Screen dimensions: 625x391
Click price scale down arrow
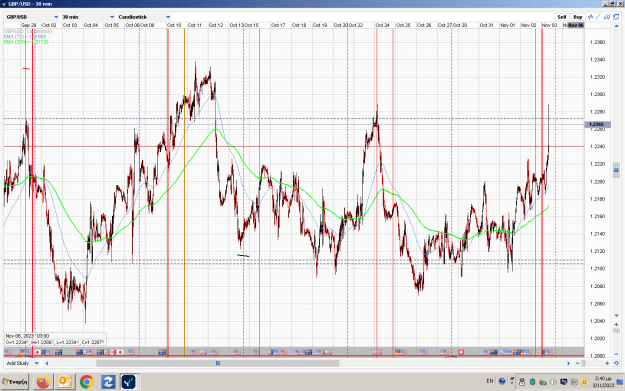pyautogui.click(x=616, y=316)
